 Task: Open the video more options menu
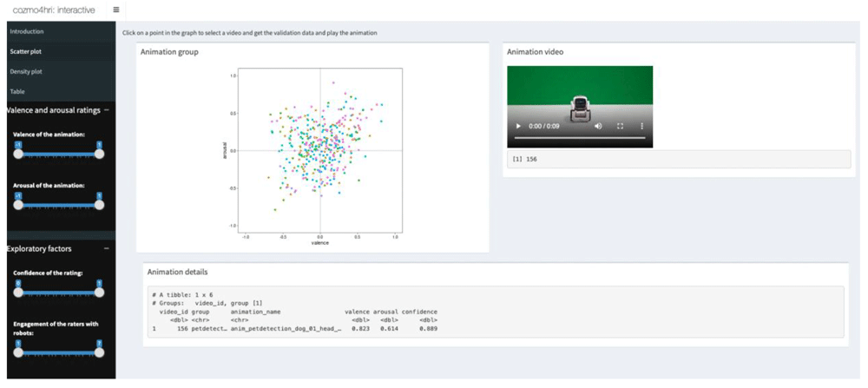641,126
